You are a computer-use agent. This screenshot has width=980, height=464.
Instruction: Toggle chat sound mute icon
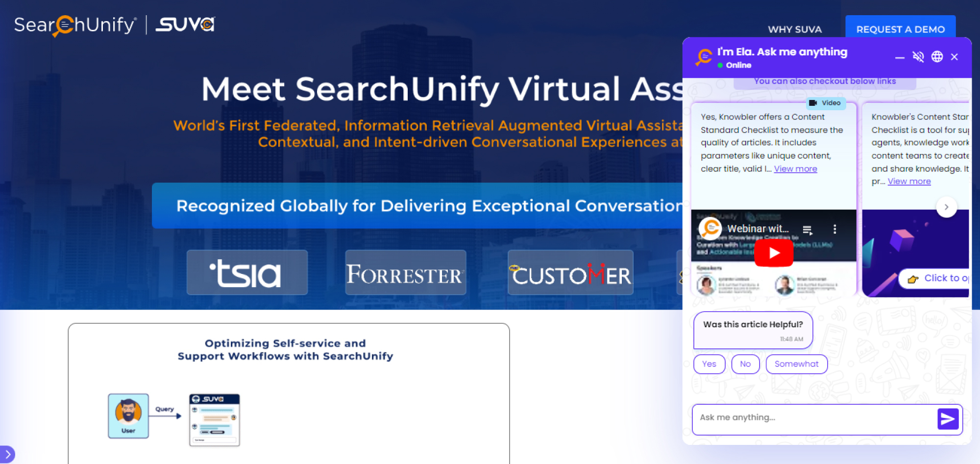(x=918, y=57)
